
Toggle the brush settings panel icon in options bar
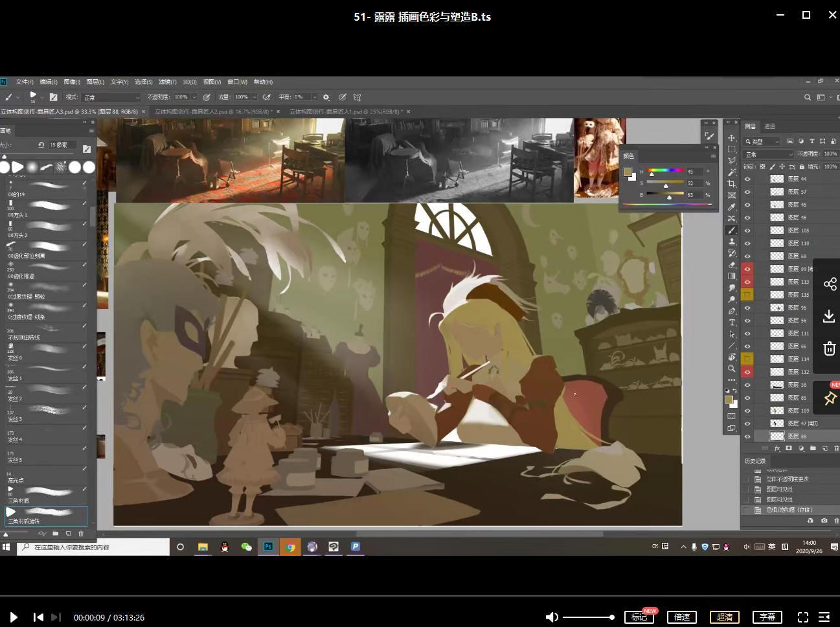[x=53, y=97]
